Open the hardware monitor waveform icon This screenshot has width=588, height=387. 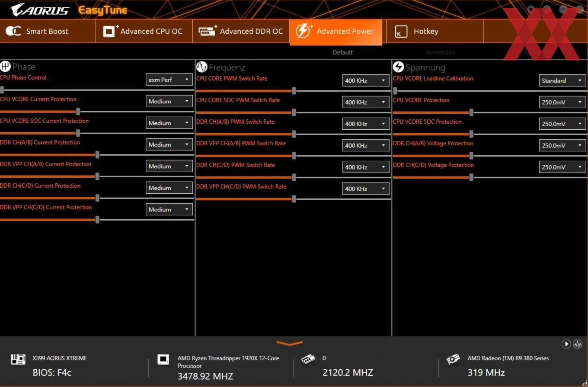(x=578, y=344)
